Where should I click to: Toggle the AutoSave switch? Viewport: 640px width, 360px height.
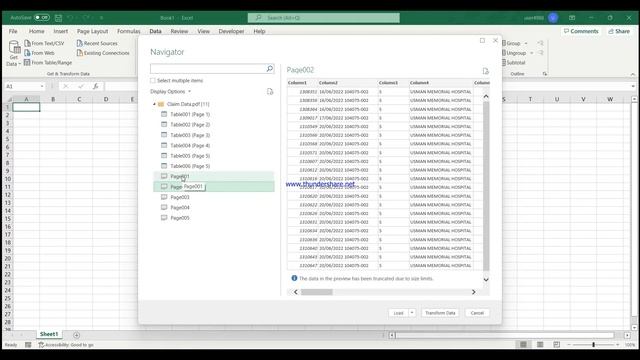point(41,18)
